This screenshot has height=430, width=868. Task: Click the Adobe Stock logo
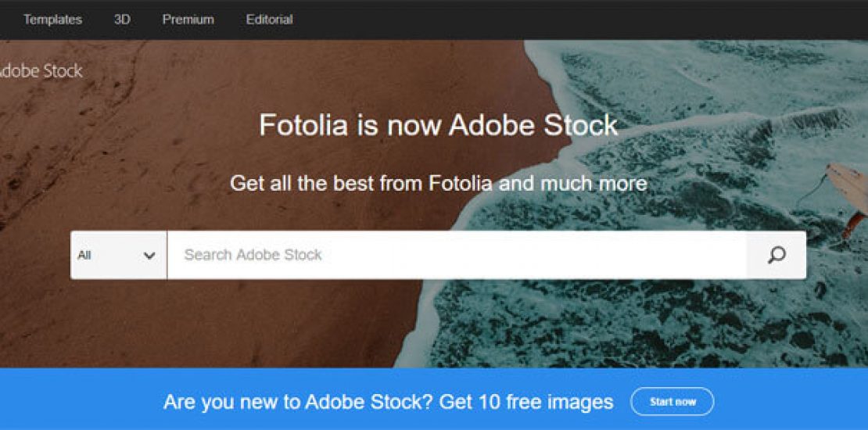coord(39,71)
